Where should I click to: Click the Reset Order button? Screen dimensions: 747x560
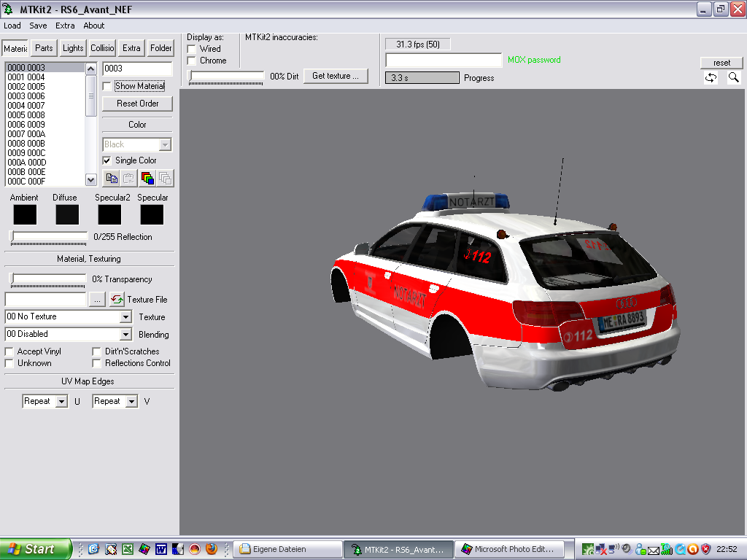pyautogui.click(x=137, y=104)
